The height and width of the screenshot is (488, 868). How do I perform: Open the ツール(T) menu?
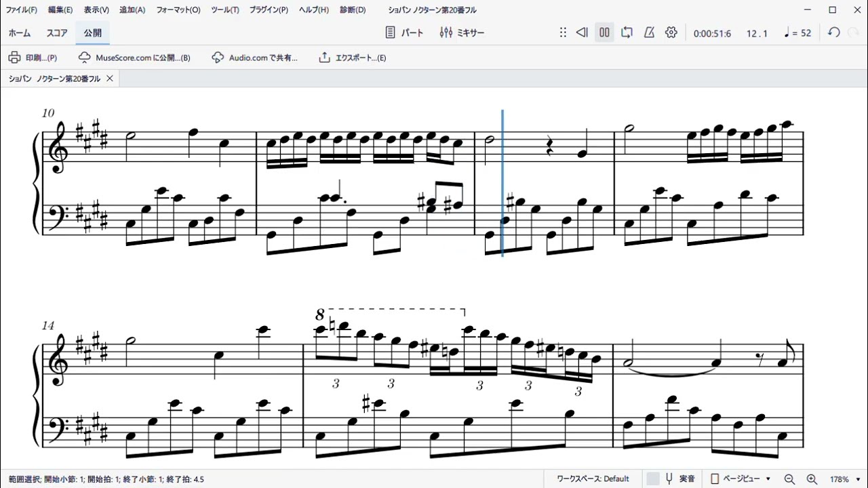225,10
